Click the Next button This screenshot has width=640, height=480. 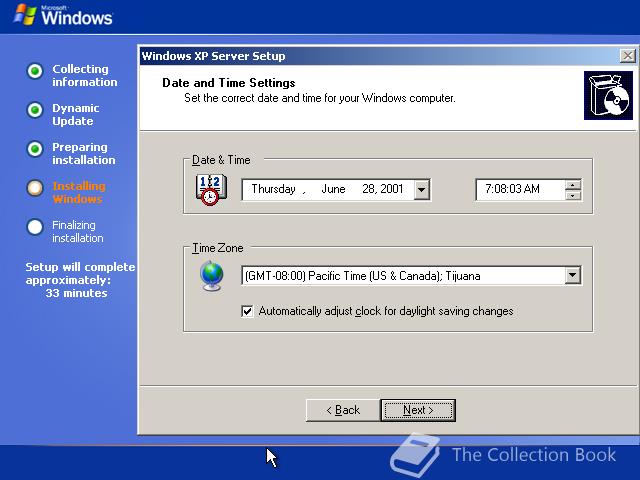(x=418, y=410)
